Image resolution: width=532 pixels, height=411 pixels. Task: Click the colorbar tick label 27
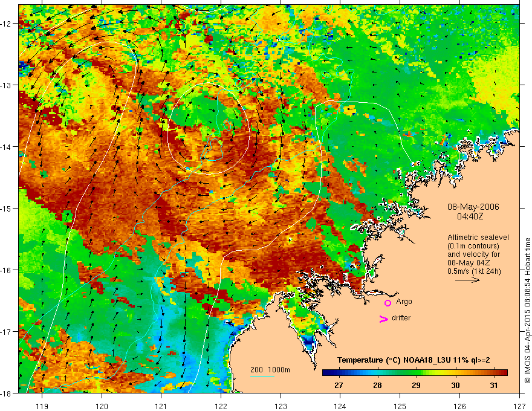click(x=339, y=385)
